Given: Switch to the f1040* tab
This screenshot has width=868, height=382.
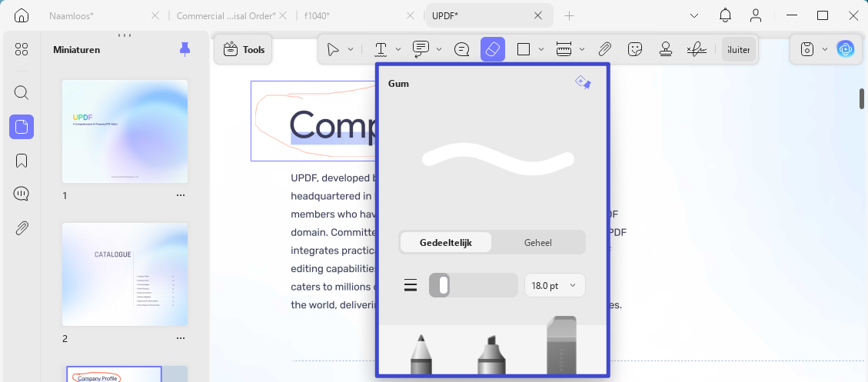Looking at the screenshot, I should [x=317, y=15].
